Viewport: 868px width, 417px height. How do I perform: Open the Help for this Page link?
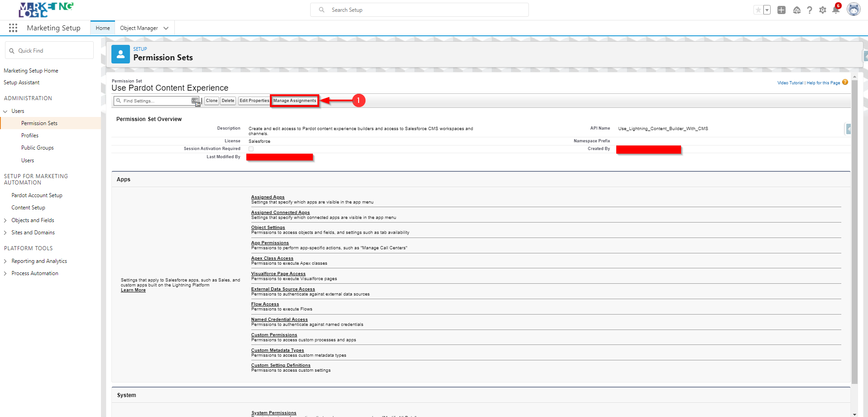823,83
